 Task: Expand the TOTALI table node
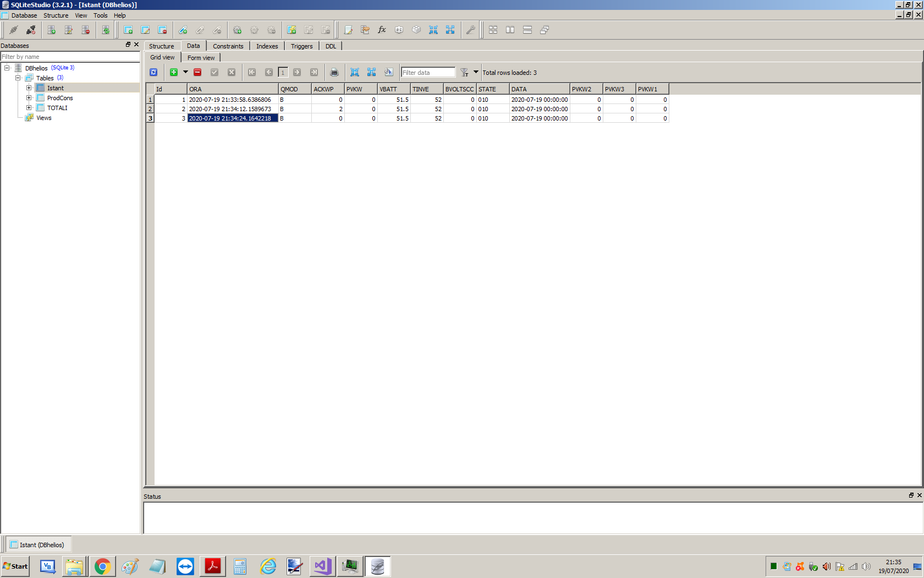(29, 108)
